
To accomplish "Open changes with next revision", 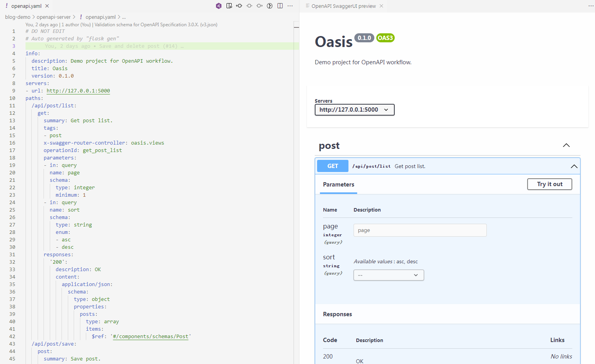I will tap(259, 6).
